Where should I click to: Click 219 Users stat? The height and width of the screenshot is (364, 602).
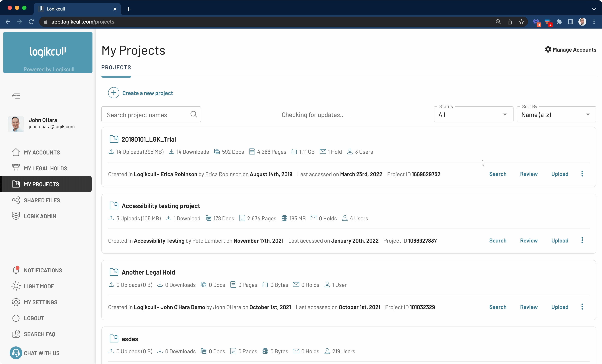(340, 351)
